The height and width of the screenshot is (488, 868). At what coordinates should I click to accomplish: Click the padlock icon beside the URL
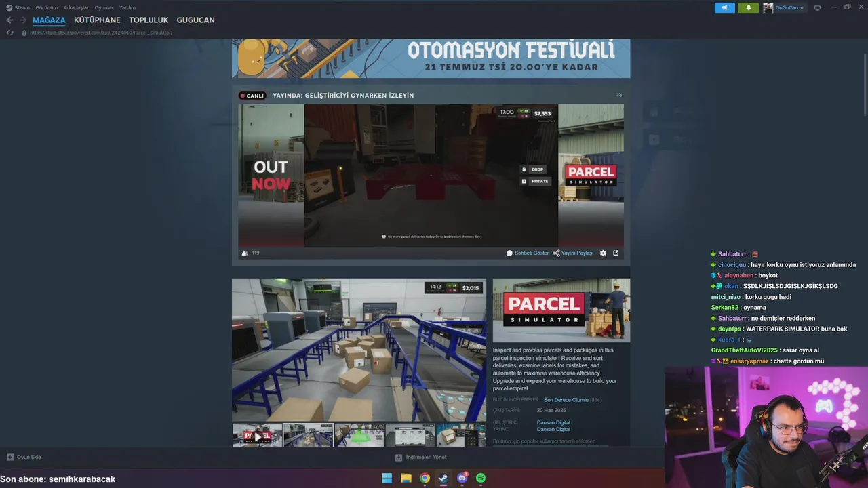pos(24,33)
